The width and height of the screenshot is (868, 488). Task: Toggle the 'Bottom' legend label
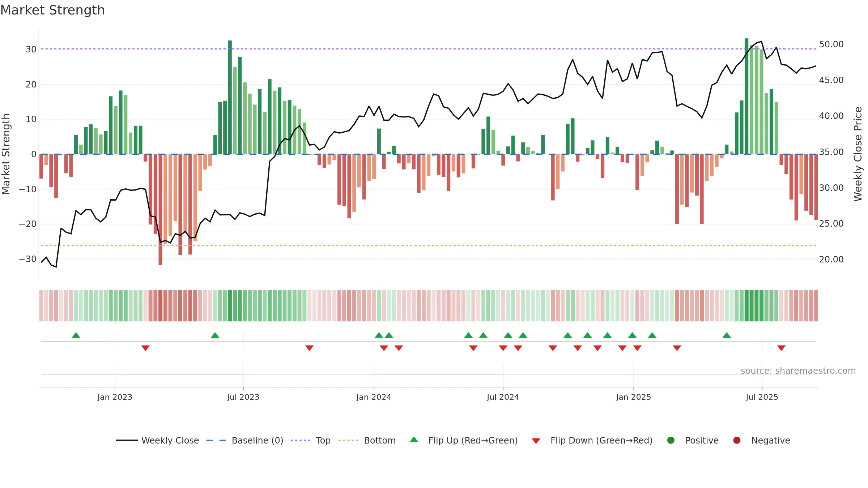coord(380,441)
